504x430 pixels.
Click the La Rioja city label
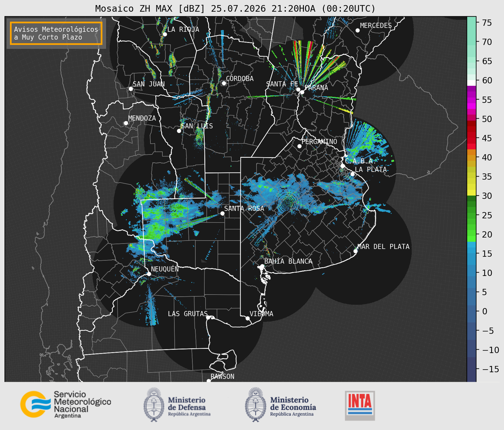tap(183, 29)
